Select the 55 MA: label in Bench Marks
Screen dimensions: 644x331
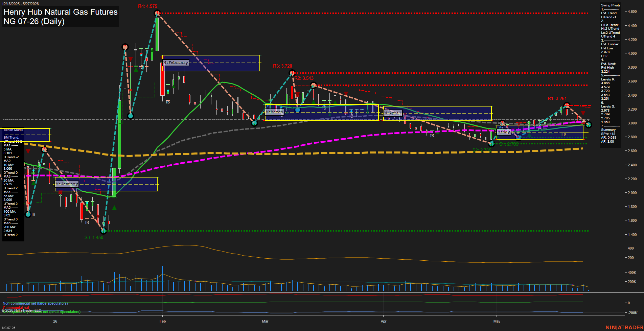coord(9,196)
